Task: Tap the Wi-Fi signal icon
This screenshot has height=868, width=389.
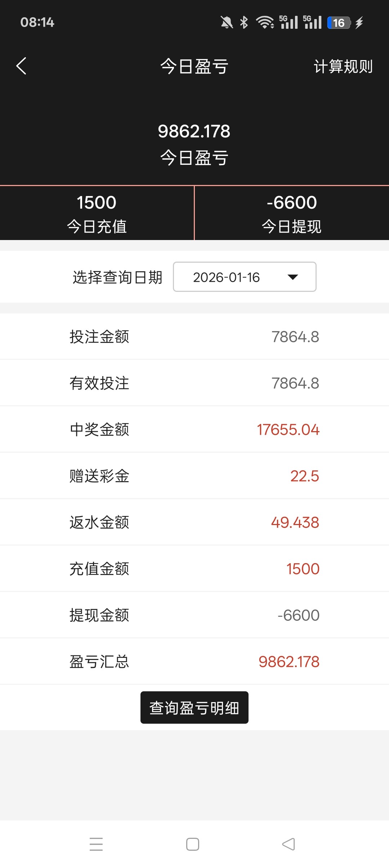Action: (265, 23)
